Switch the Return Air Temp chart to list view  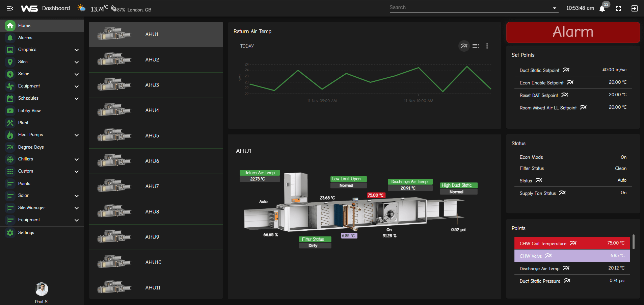pyautogui.click(x=476, y=46)
